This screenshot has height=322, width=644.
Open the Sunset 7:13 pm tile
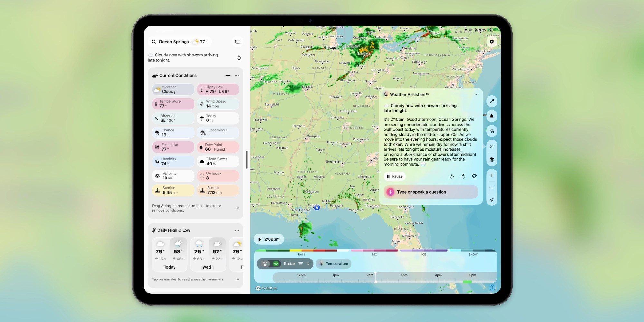[x=218, y=190]
